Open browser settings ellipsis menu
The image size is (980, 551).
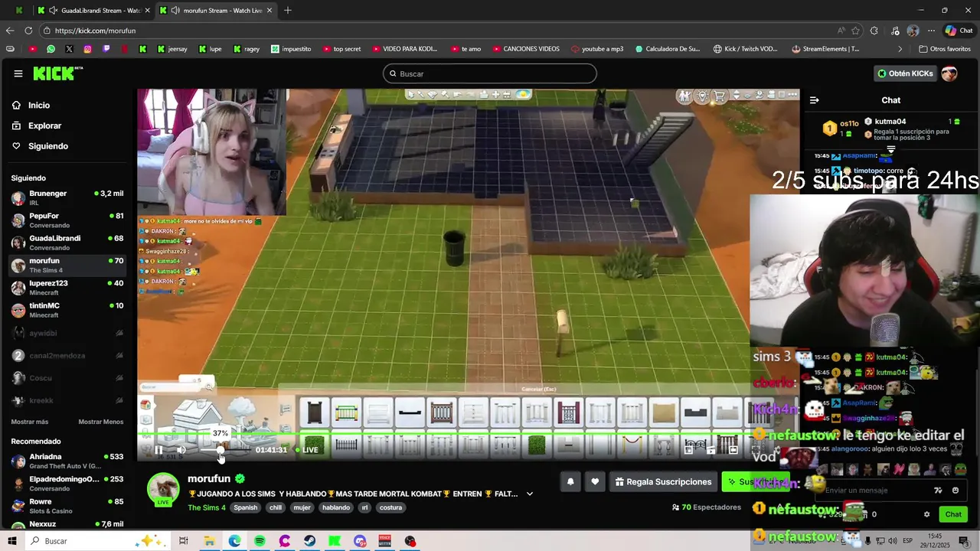pos(931,31)
